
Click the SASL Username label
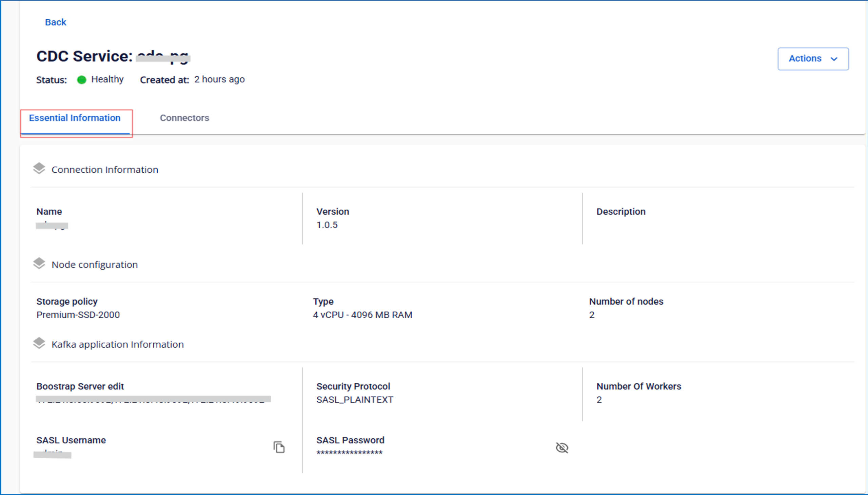(71, 440)
